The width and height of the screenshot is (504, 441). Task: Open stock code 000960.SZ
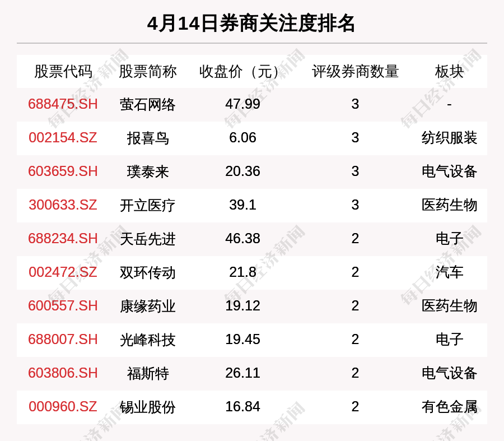[63, 407]
